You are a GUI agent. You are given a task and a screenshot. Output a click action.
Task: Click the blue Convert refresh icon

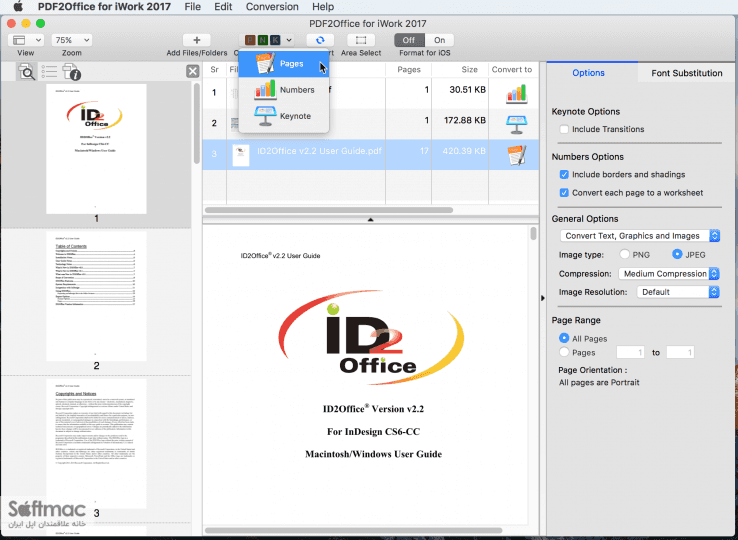pyautogui.click(x=320, y=40)
